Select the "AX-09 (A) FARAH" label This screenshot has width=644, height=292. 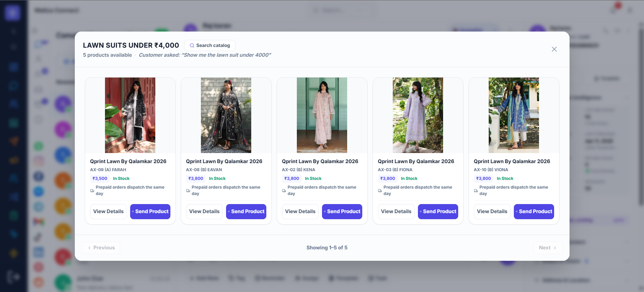click(108, 170)
